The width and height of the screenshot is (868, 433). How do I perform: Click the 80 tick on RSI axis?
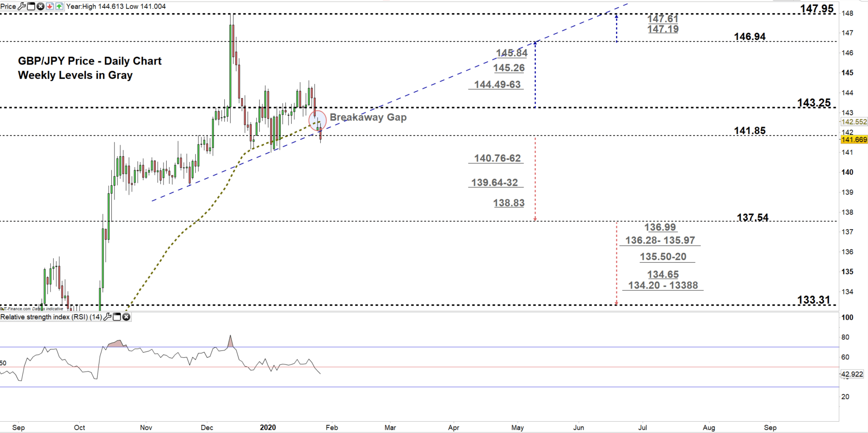coord(845,337)
